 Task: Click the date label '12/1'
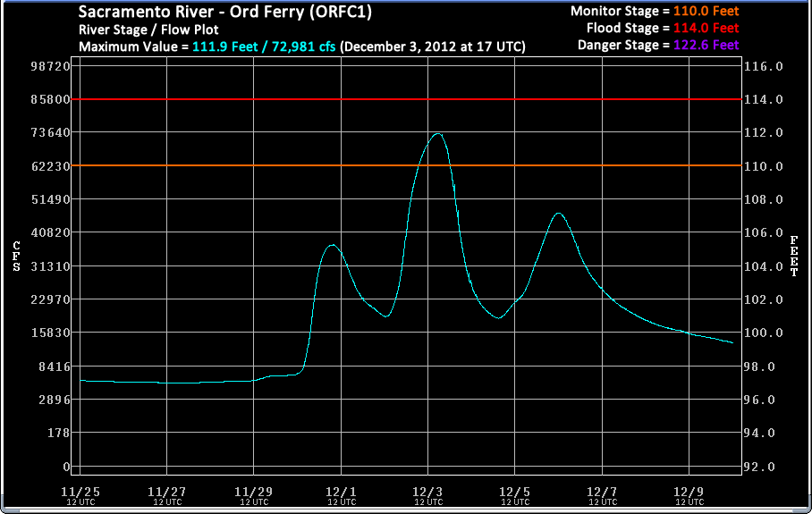(342, 492)
